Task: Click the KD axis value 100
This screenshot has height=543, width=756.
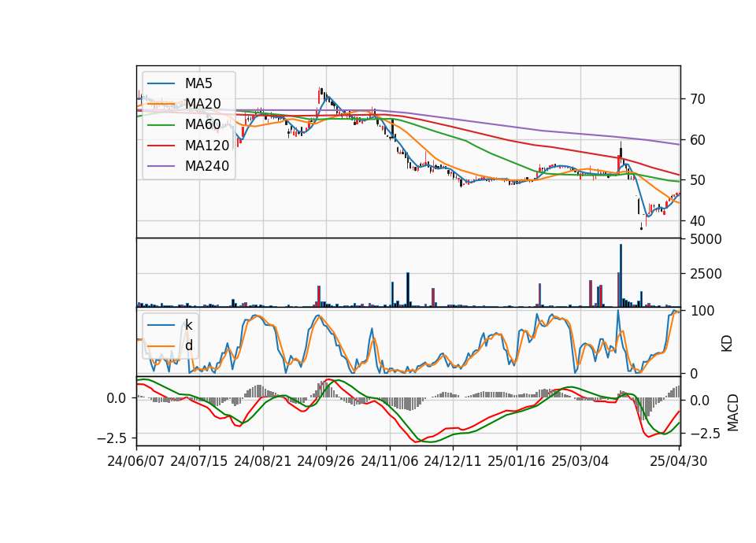Action: [700, 312]
